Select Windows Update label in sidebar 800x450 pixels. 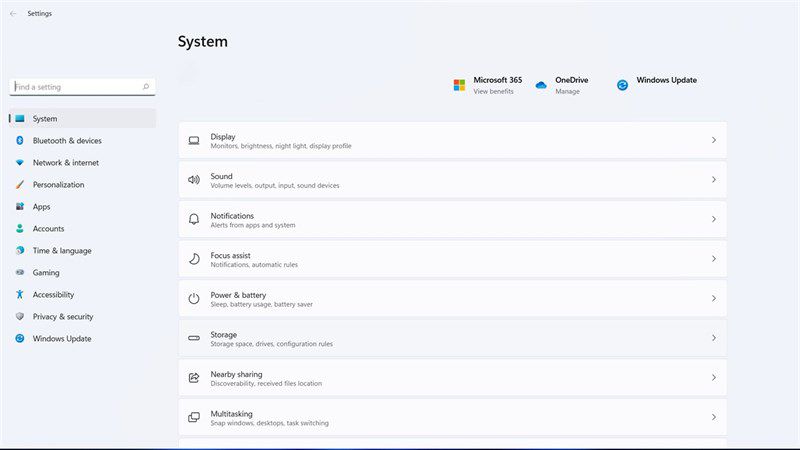point(62,338)
